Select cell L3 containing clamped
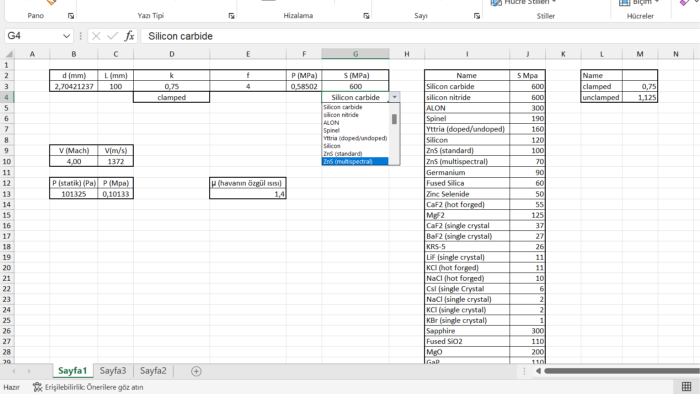This screenshot has height=394, width=700. [601, 87]
